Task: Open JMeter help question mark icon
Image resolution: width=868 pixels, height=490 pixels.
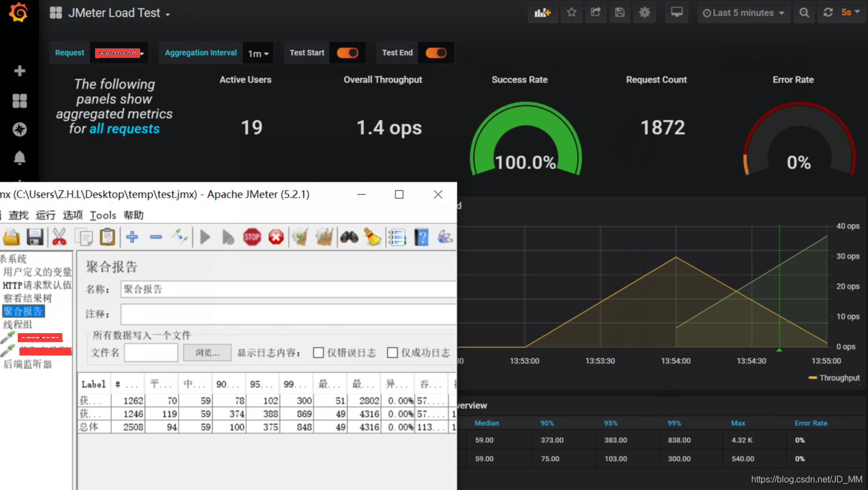Action: [x=421, y=237]
